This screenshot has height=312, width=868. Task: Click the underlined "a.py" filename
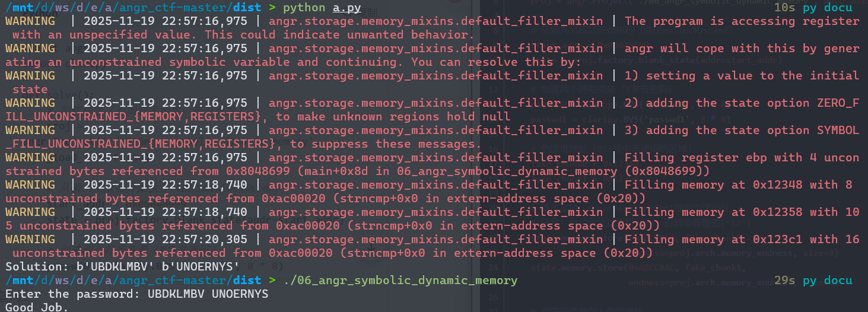346,8
